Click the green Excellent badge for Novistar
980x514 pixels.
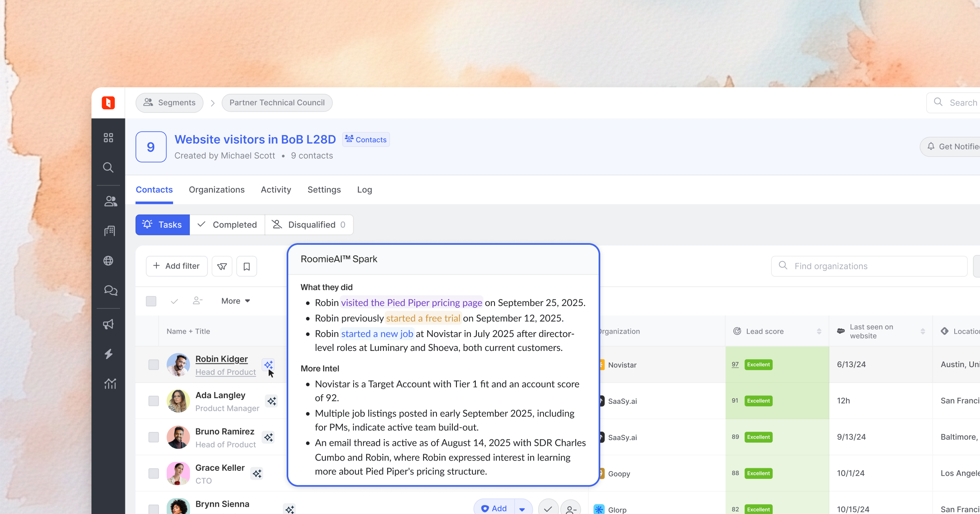758,365
